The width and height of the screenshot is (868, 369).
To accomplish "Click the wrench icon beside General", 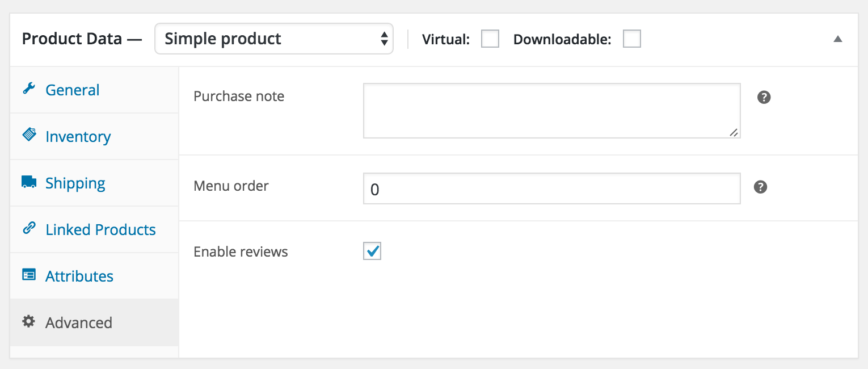I will click(28, 89).
